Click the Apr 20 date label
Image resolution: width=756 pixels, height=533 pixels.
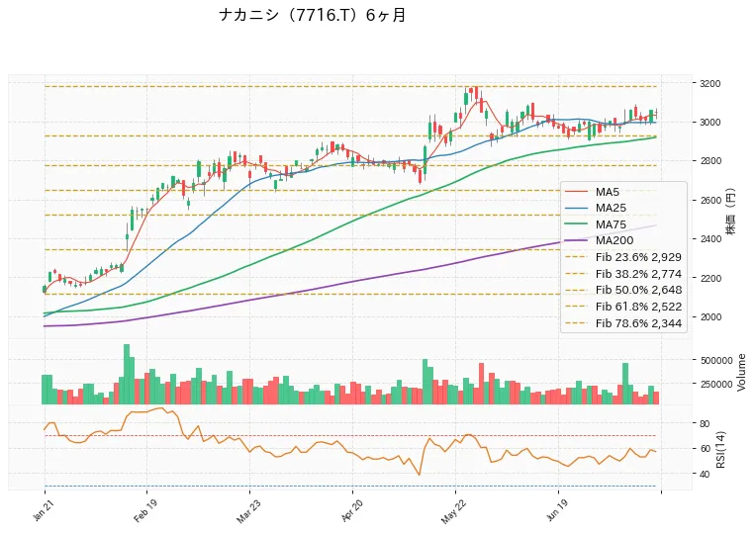click(x=350, y=511)
